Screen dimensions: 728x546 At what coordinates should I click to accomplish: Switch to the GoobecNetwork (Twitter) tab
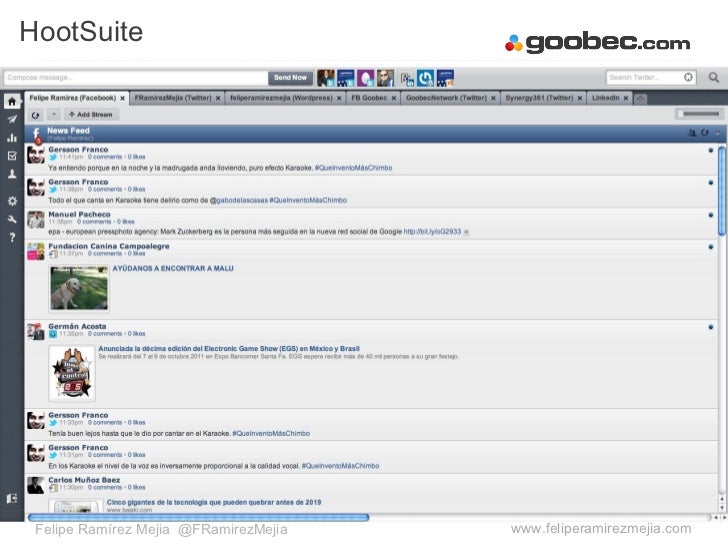(446, 98)
